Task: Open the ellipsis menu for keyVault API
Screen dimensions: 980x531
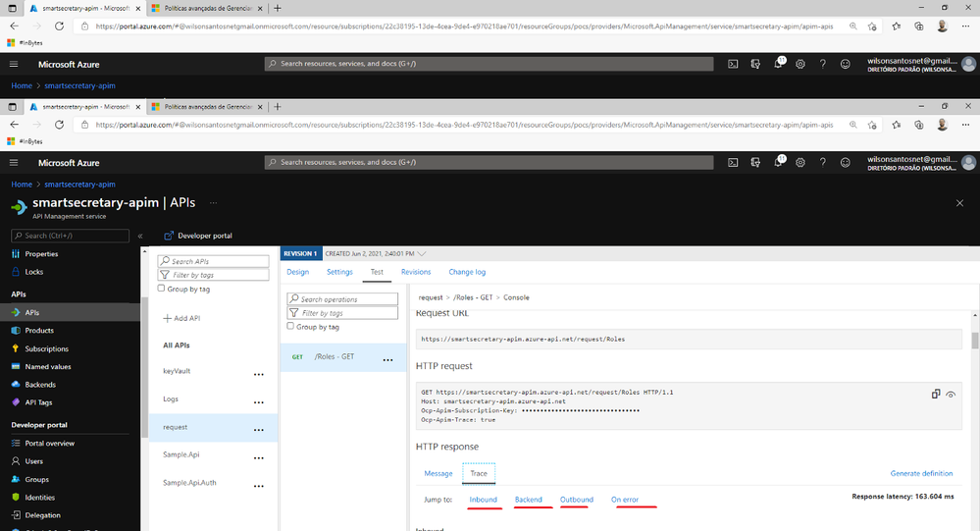Action: (x=259, y=374)
